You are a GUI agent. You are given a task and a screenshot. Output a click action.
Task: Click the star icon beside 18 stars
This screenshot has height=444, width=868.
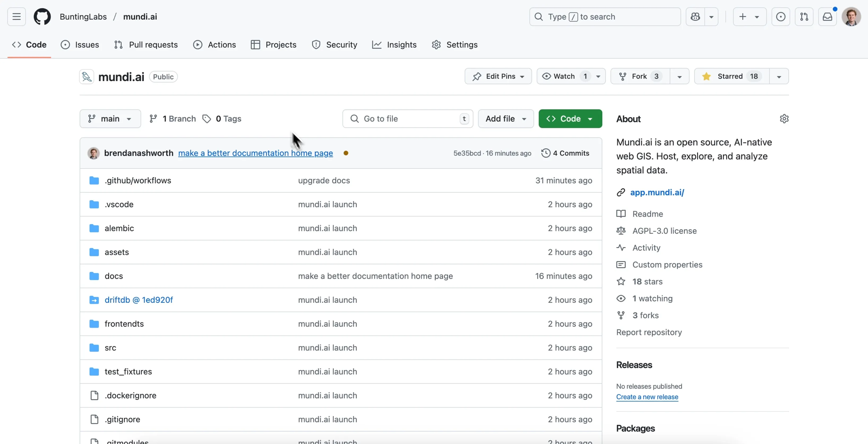(621, 281)
